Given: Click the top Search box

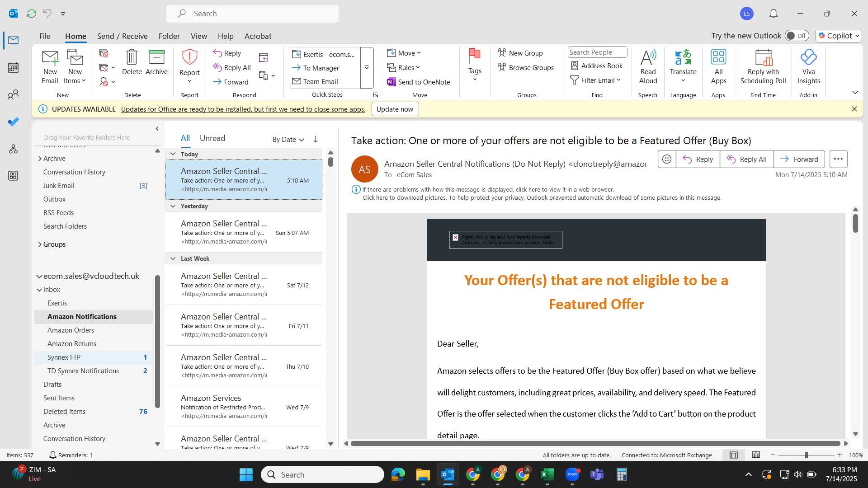Looking at the screenshot, I should (x=252, y=14).
